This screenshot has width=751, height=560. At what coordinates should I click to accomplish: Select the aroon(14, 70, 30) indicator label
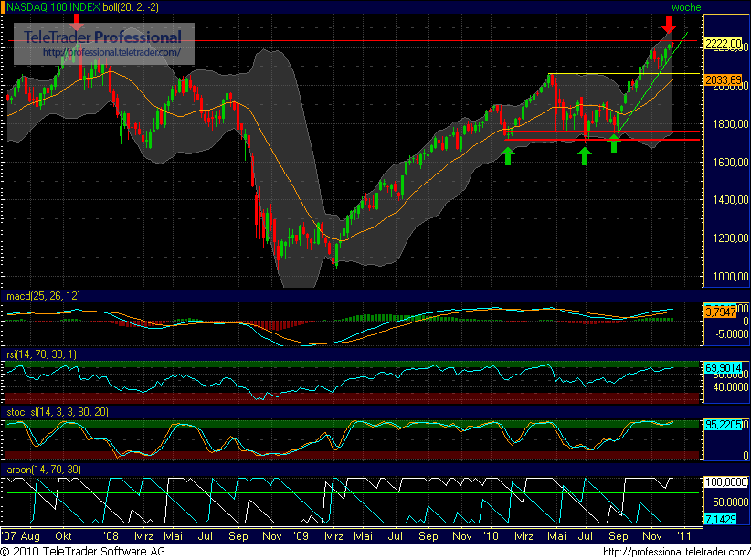coord(44,470)
